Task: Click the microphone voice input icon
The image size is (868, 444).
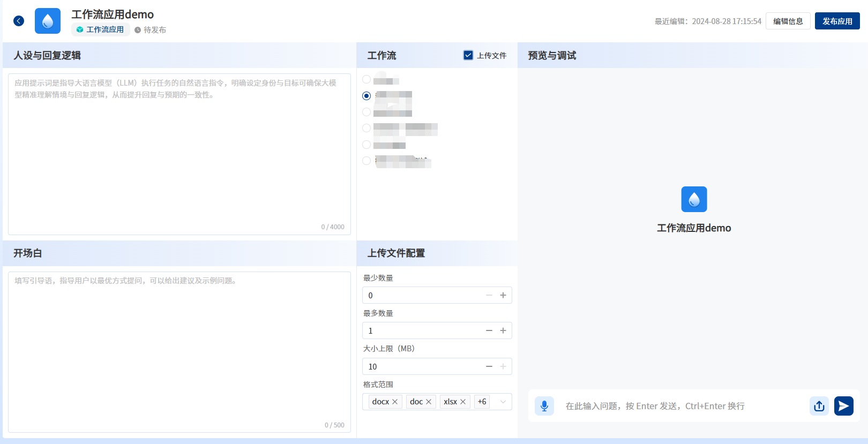Action: pyautogui.click(x=544, y=406)
